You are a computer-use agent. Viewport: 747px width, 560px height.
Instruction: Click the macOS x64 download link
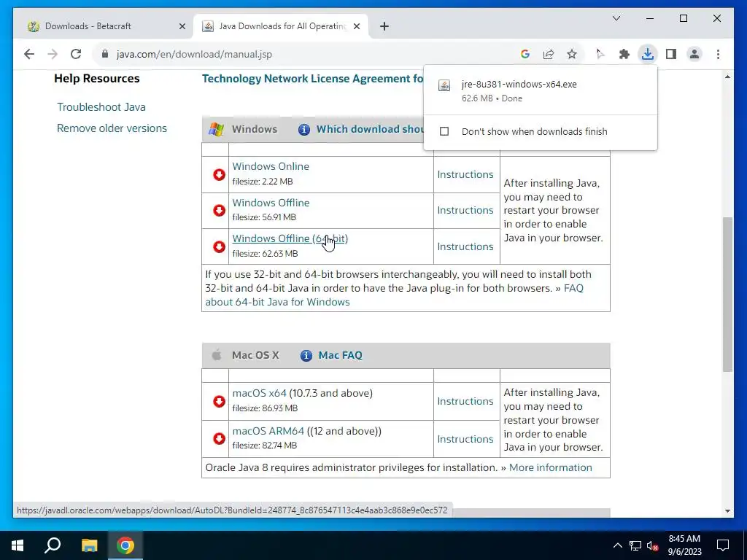click(x=259, y=393)
